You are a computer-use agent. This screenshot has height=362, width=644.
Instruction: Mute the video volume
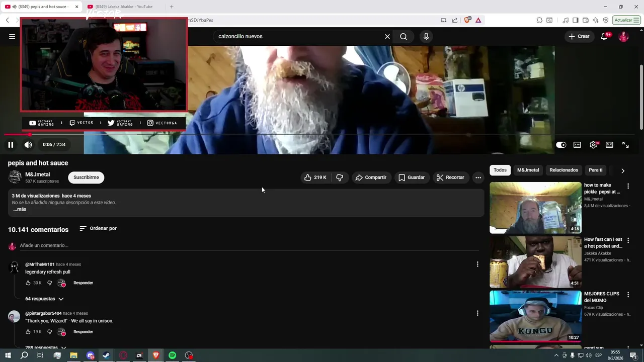(x=28, y=145)
